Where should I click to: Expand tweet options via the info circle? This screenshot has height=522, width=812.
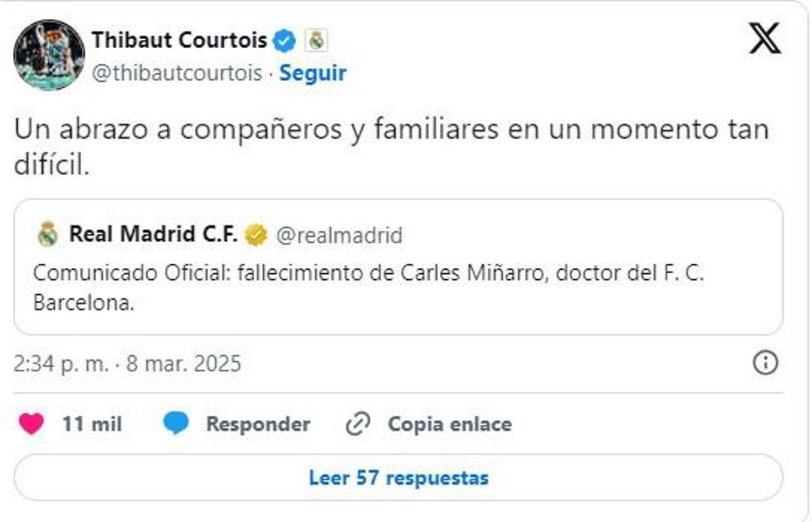tap(767, 362)
